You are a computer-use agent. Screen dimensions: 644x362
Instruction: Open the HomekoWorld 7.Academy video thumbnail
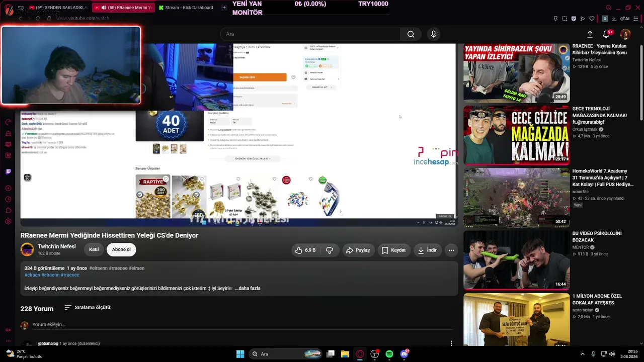(x=516, y=198)
